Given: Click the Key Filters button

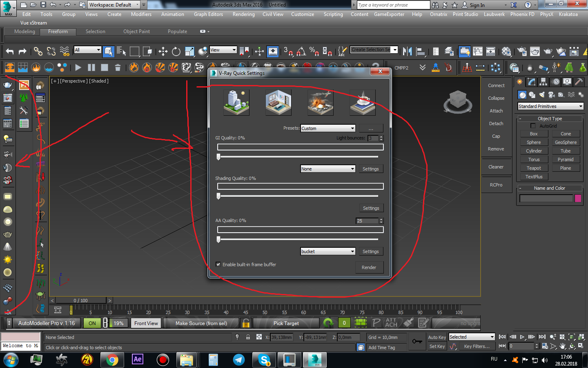Looking at the screenshot, I should pyautogui.click(x=477, y=346).
